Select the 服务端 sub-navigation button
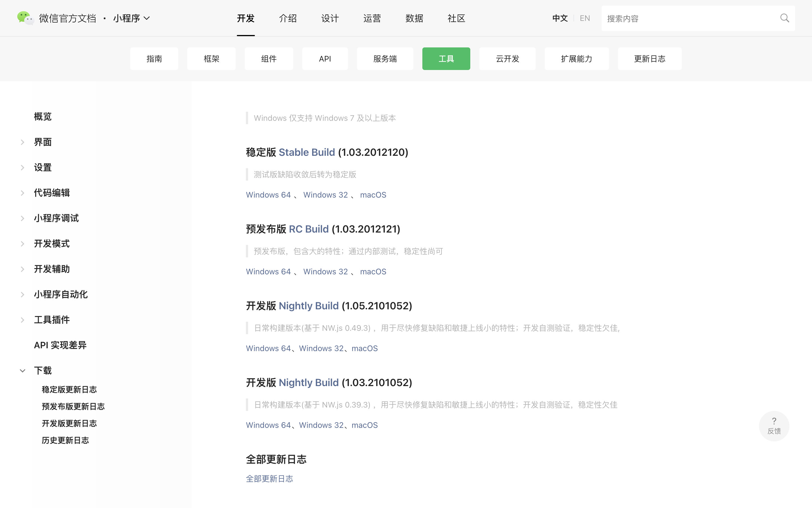The height and width of the screenshot is (508, 812). (x=385, y=59)
